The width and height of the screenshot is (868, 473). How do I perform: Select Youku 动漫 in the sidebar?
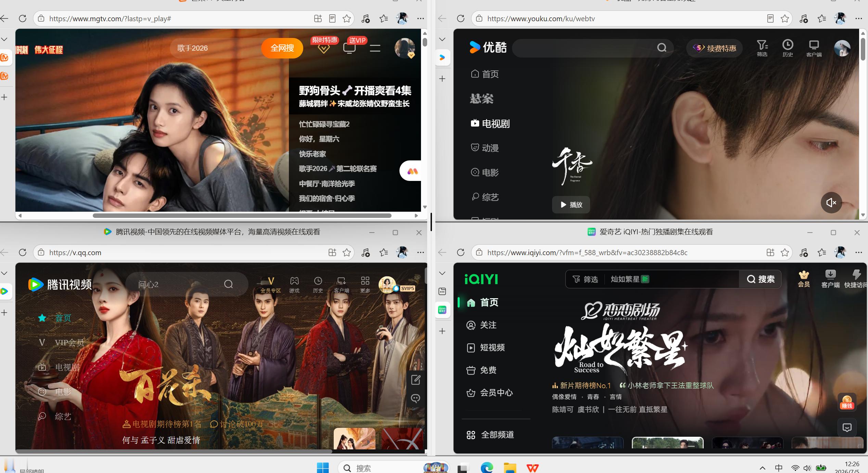tap(485, 148)
